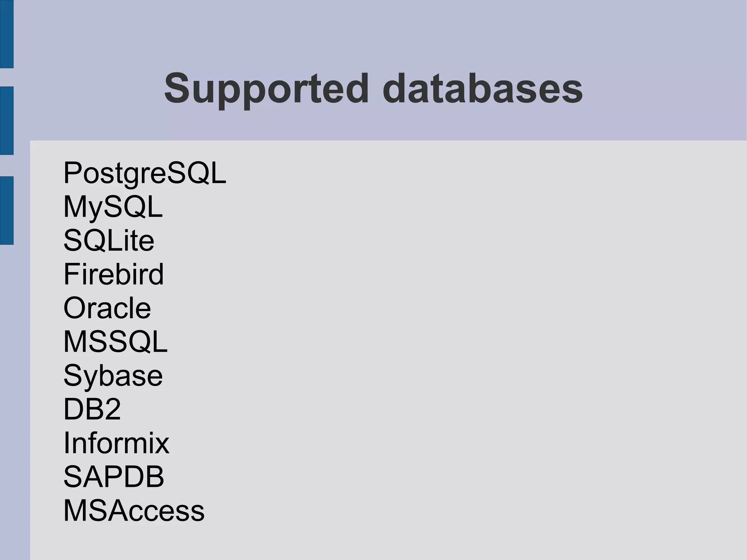The height and width of the screenshot is (560, 747).
Task: Click the lowest blue bar on left edge
Action: tap(7, 210)
